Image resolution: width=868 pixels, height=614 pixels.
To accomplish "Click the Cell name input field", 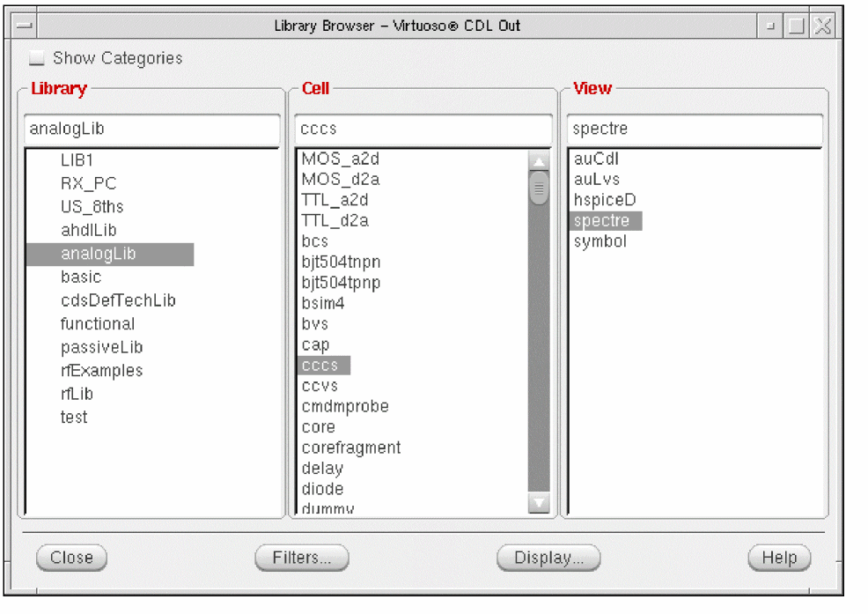I will pyautogui.click(x=423, y=129).
